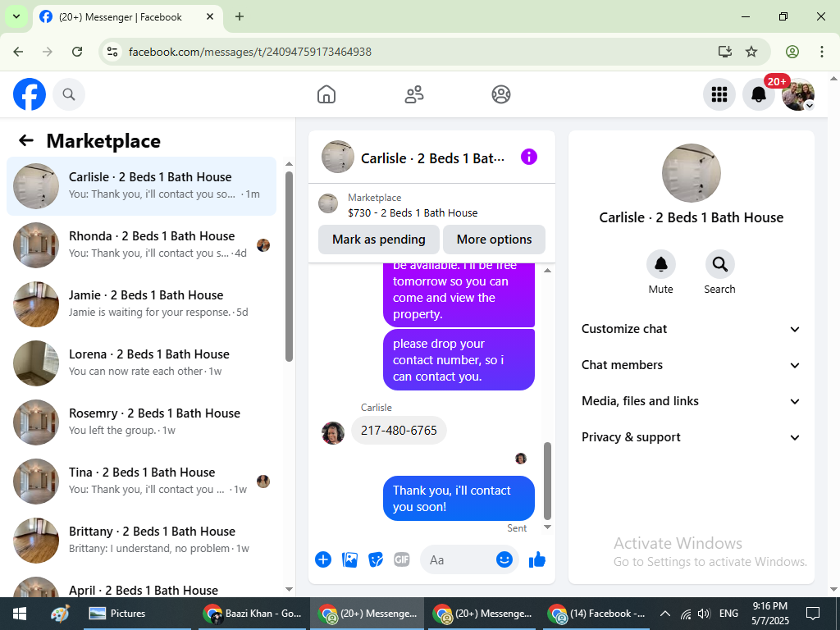Open the Windows notification center icon

click(813, 614)
